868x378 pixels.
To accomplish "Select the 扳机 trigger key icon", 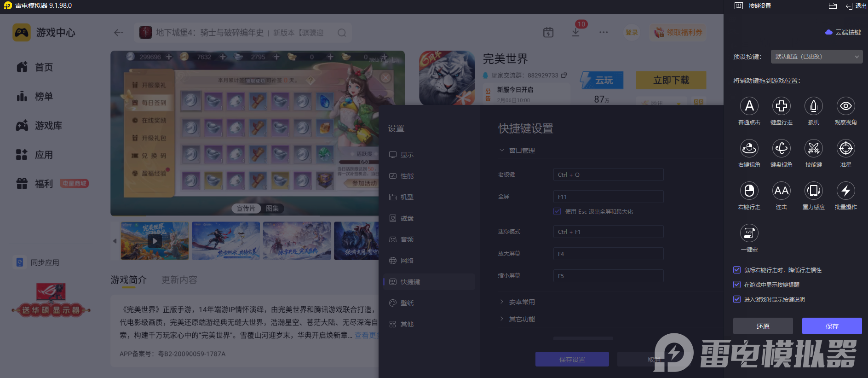I will coord(813,106).
